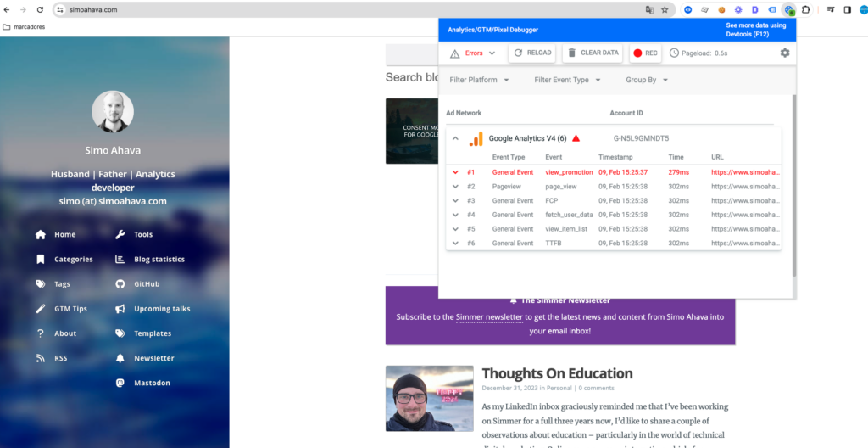Open the purple D extension icon
The width and height of the screenshot is (868, 448).
[755, 9]
